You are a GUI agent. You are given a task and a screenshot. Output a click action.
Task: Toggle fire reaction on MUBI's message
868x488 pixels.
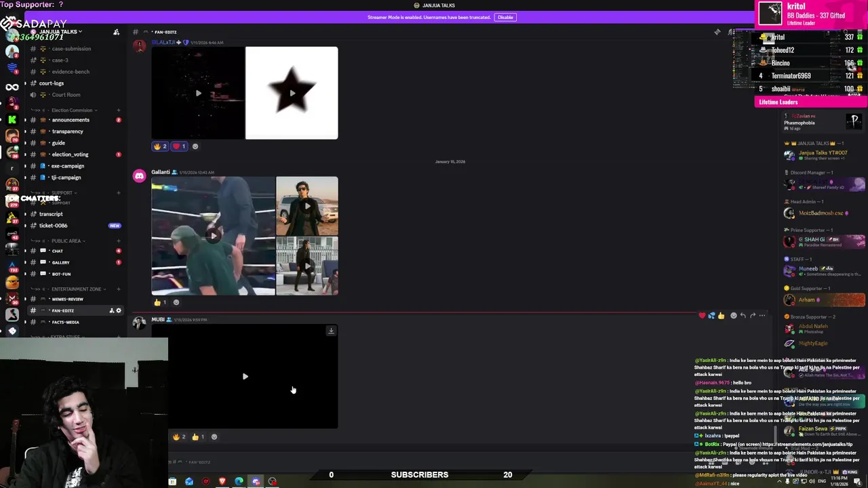click(179, 437)
